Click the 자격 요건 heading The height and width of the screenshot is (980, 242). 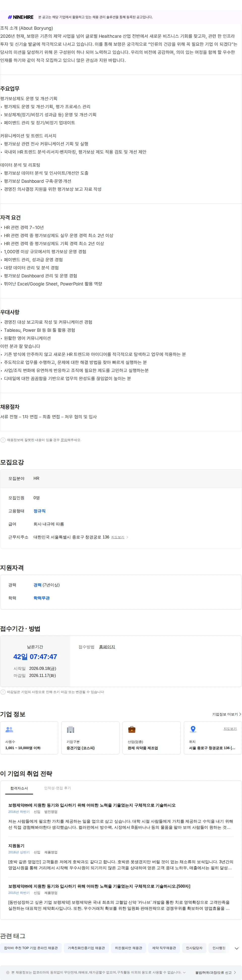click(x=11, y=217)
